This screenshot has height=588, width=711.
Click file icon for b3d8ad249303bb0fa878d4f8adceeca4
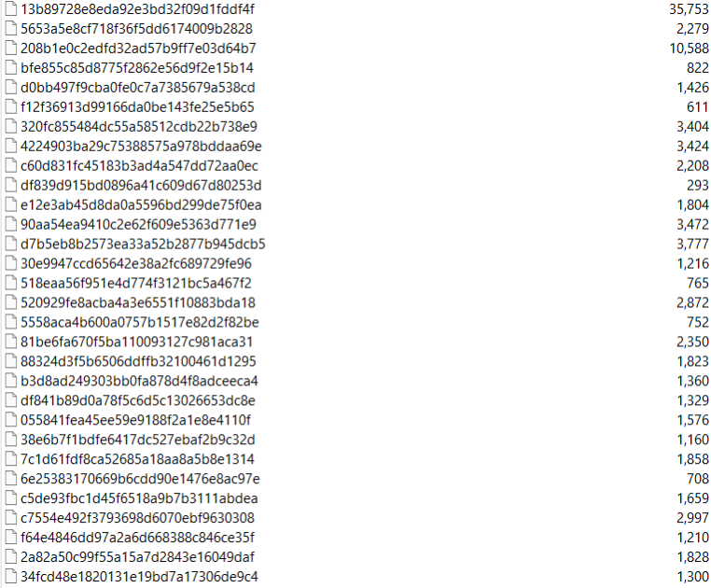coord(11,381)
